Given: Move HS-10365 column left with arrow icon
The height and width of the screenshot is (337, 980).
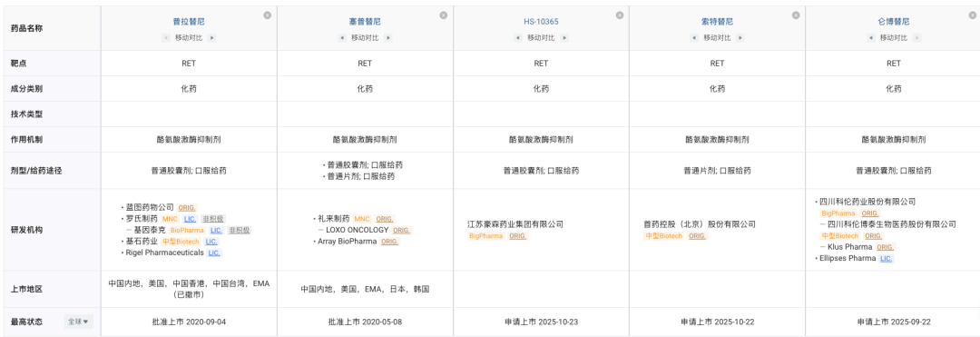Looking at the screenshot, I should pyautogui.click(x=518, y=37).
